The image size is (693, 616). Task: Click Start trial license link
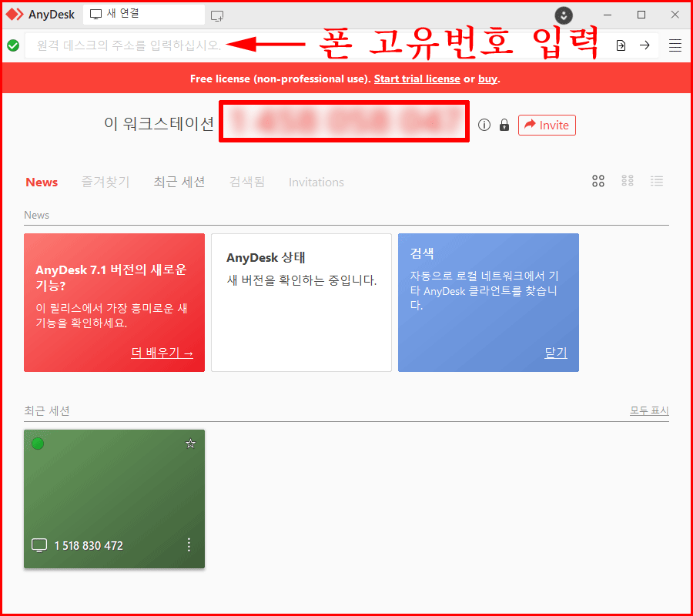point(417,79)
